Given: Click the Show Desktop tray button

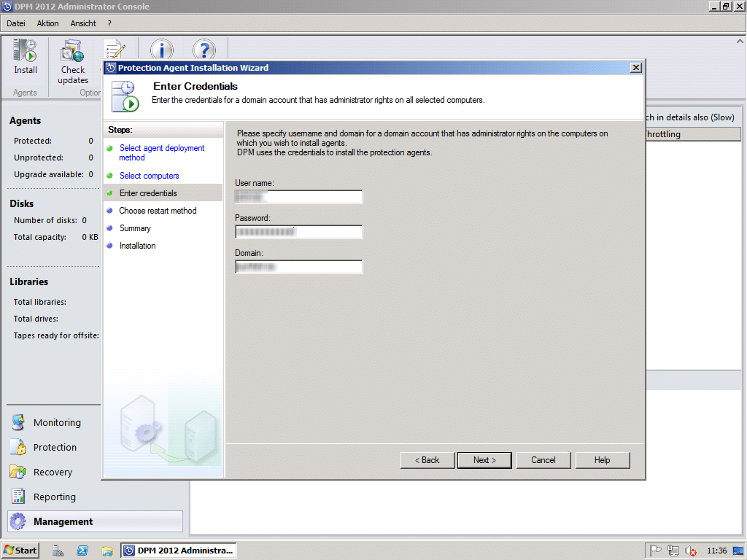Looking at the screenshot, I should tap(738, 551).
